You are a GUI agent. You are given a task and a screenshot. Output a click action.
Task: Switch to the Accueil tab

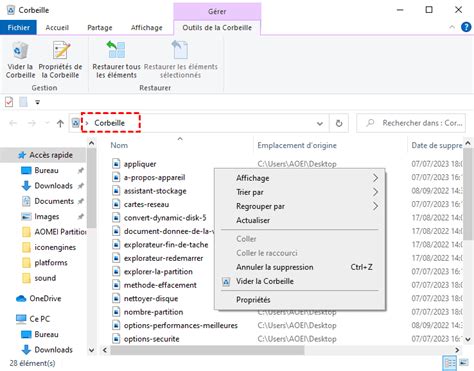57,28
